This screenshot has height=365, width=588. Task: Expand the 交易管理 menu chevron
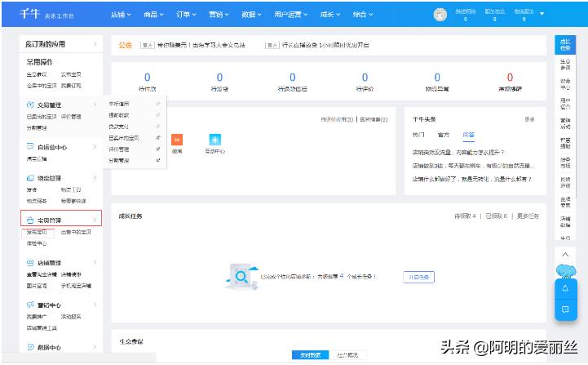(95, 105)
